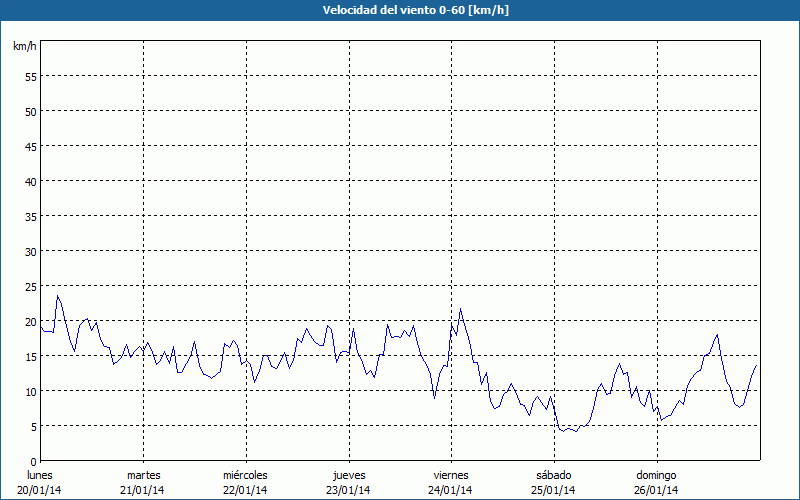Click the "martes" day label
This screenshot has width=800, height=500.
click(x=143, y=475)
